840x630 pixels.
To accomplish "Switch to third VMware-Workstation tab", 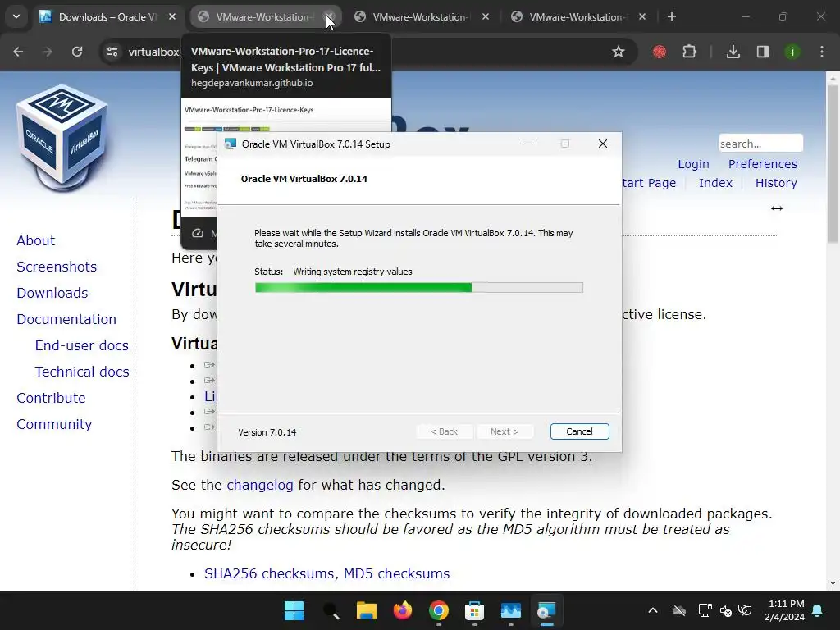I will pyautogui.click(x=419, y=16).
